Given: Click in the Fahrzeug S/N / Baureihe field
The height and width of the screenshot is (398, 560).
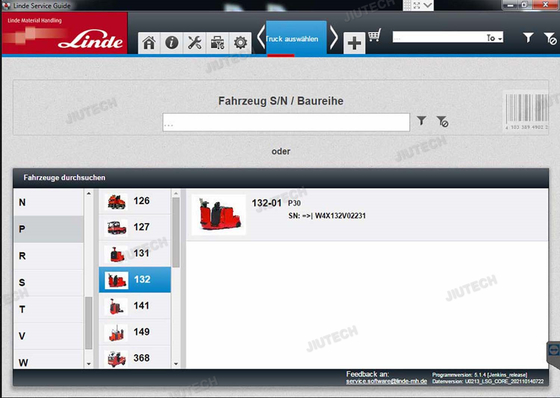Looking at the screenshot, I should (x=286, y=123).
